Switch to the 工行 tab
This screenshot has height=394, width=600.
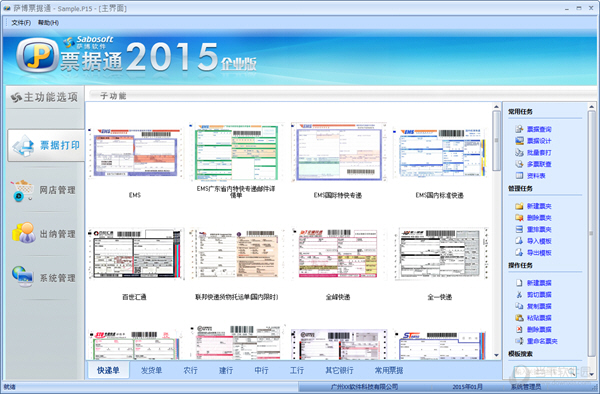[297, 370]
